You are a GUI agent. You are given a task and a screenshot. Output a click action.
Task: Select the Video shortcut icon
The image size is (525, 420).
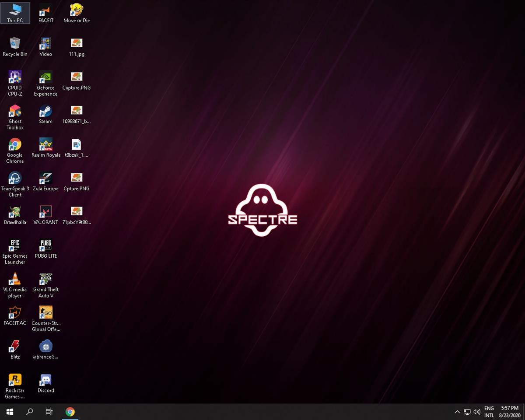(x=46, y=47)
